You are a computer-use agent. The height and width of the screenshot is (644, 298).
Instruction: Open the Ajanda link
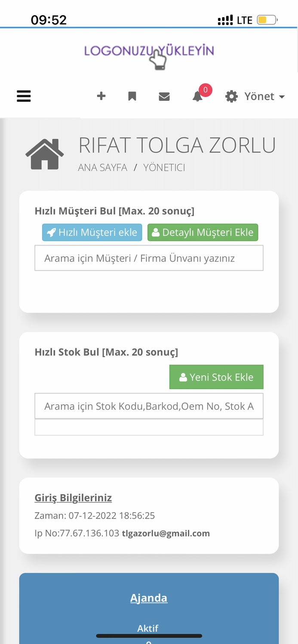coord(149,597)
